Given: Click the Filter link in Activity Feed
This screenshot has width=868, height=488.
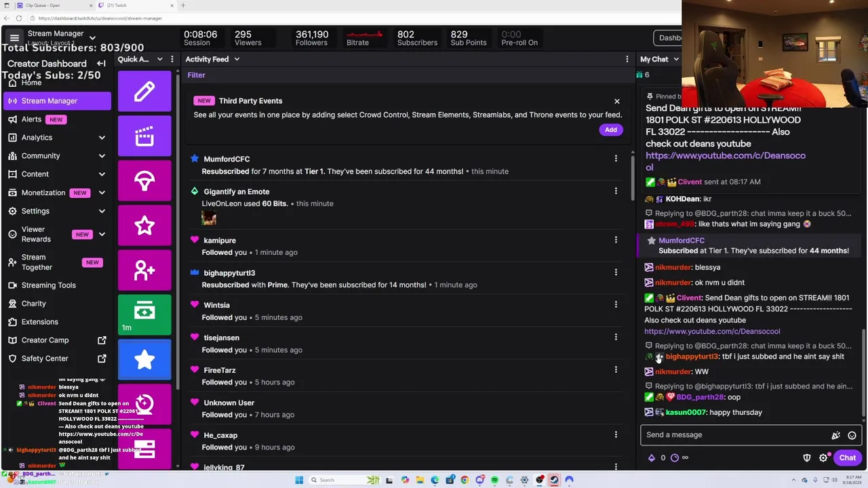Looking at the screenshot, I should [196, 75].
